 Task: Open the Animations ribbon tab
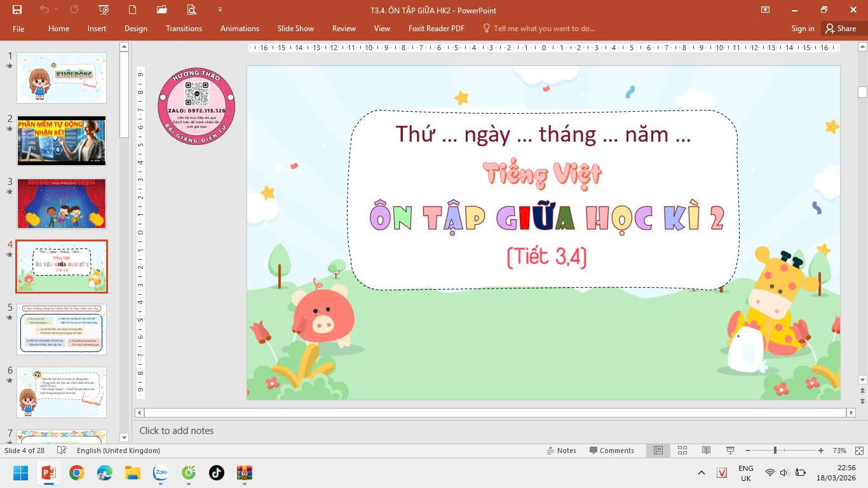point(240,29)
